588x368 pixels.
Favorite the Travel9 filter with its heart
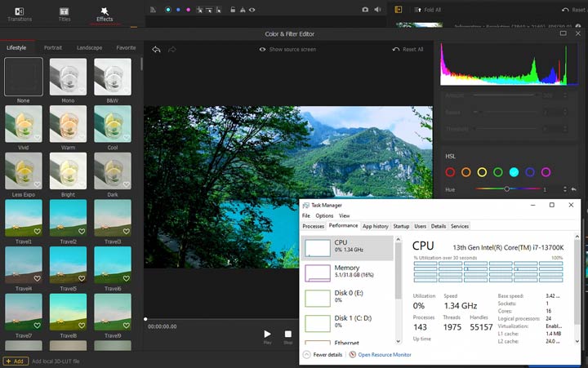coord(127,326)
